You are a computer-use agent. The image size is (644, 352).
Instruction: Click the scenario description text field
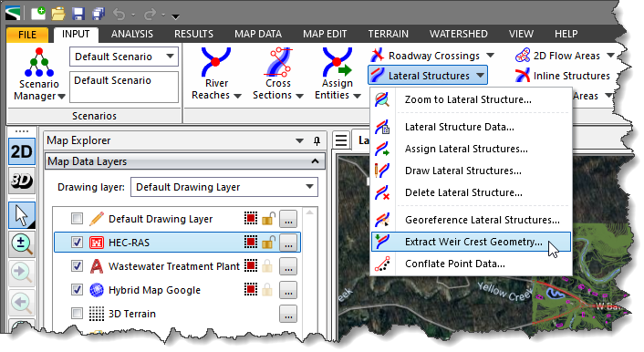click(124, 87)
